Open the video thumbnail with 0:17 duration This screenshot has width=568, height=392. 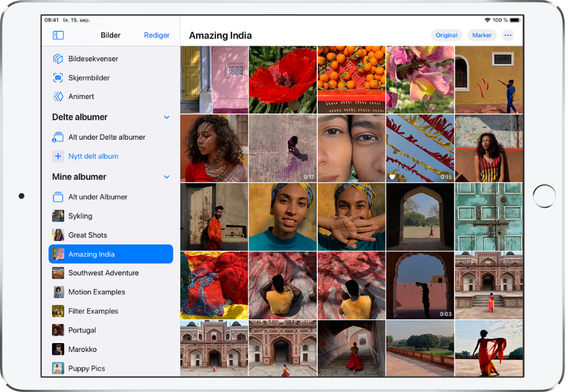click(x=283, y=148)
